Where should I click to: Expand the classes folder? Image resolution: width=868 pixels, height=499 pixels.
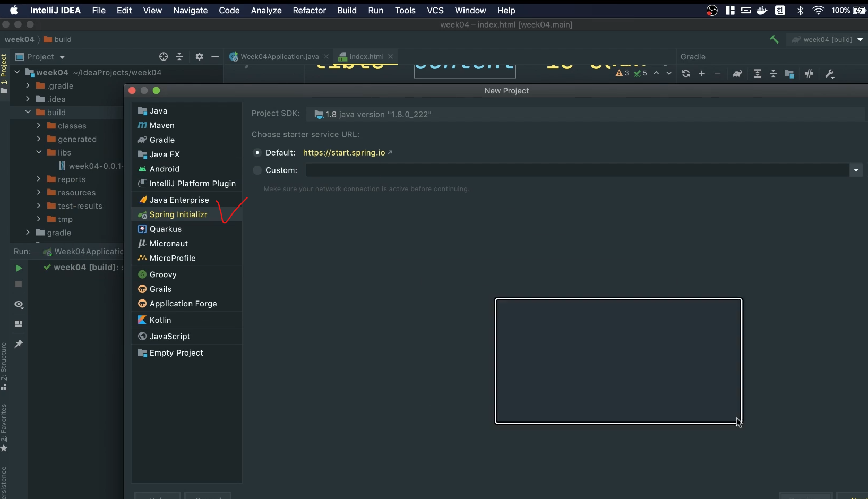point(39,126)
